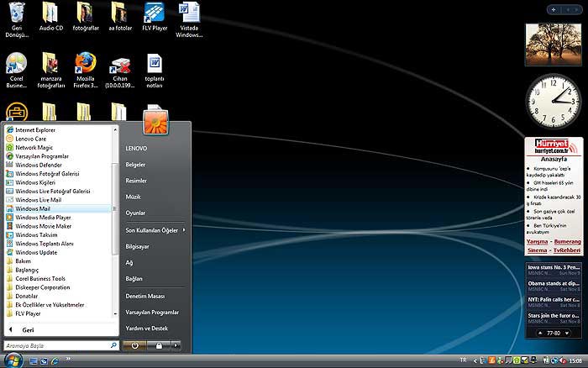Launch Corel Business desktop shortcut
The width and height of the screenshot is (588, 368).
click(17, 70)
